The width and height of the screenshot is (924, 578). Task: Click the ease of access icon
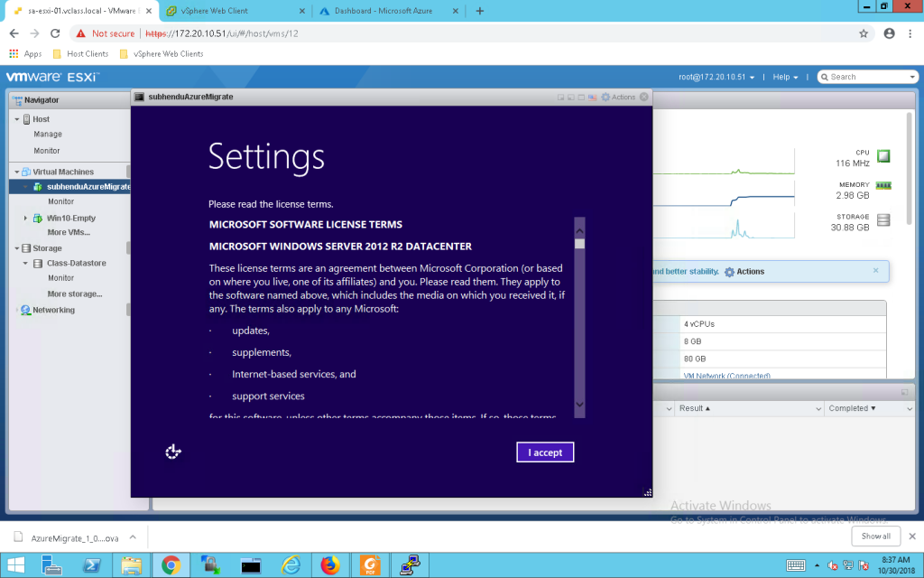[x=172, y=452]
